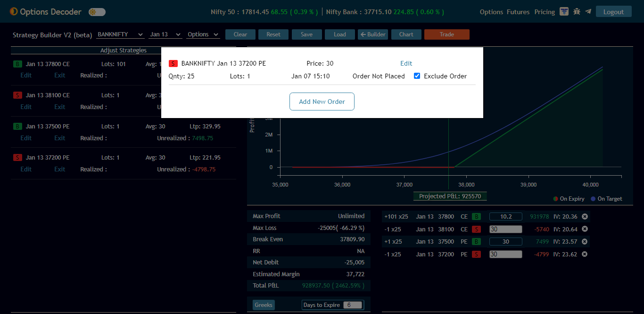Click S badge of Jan 13 38100 CE position
644x314 pixels.
click(17, 95)
